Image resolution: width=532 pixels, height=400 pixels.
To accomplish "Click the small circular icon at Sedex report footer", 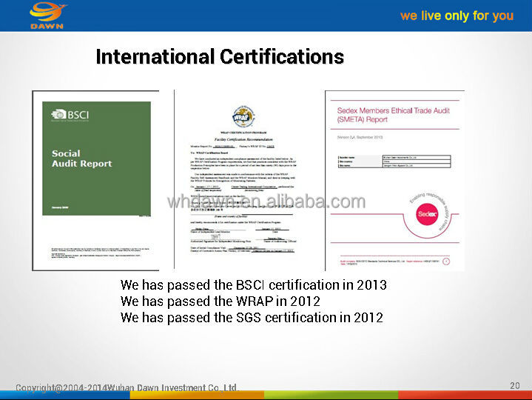I will [446, 261].
